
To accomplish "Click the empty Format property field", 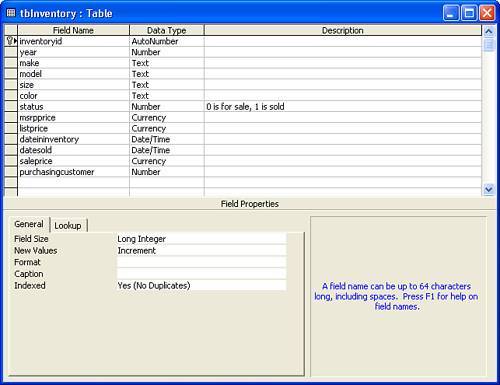I will pyautogui.click(x=202, y=262).
